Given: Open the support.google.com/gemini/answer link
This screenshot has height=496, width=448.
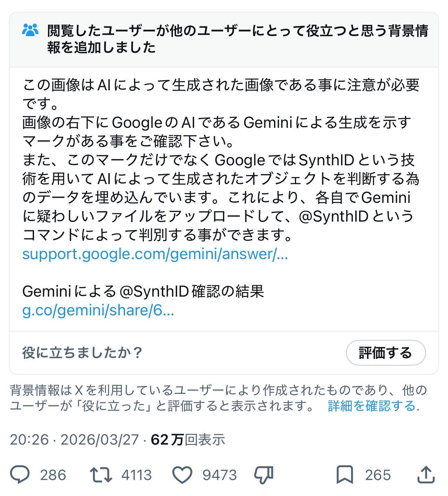Looking at the screenshot, I should point(155,254).
